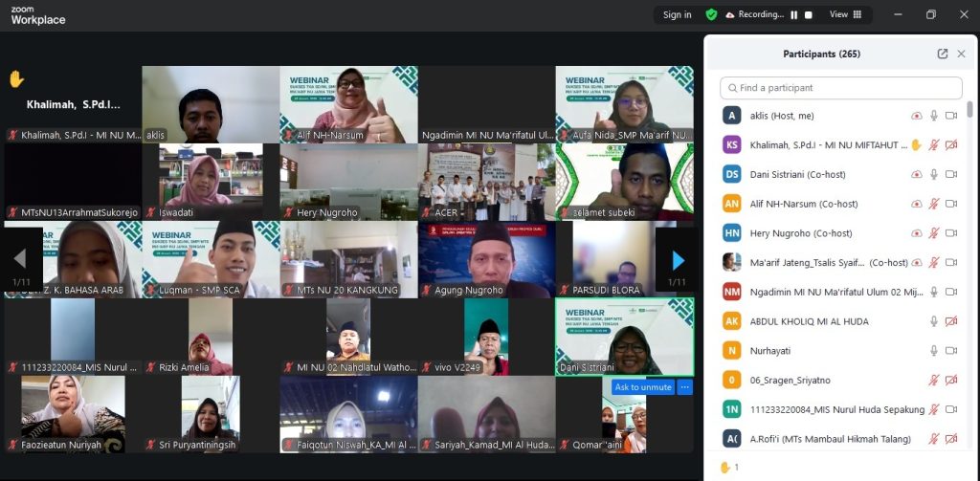Image resolution: width=980 pixels, height=481 pixels.
Task: Pop out the Participants panel
Action: coord(943,55)
